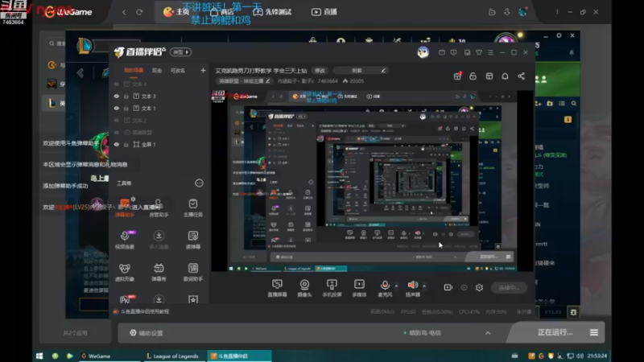
Task: Toggle lock on the 全屏 1 layer
Action: tap(126, 145)
